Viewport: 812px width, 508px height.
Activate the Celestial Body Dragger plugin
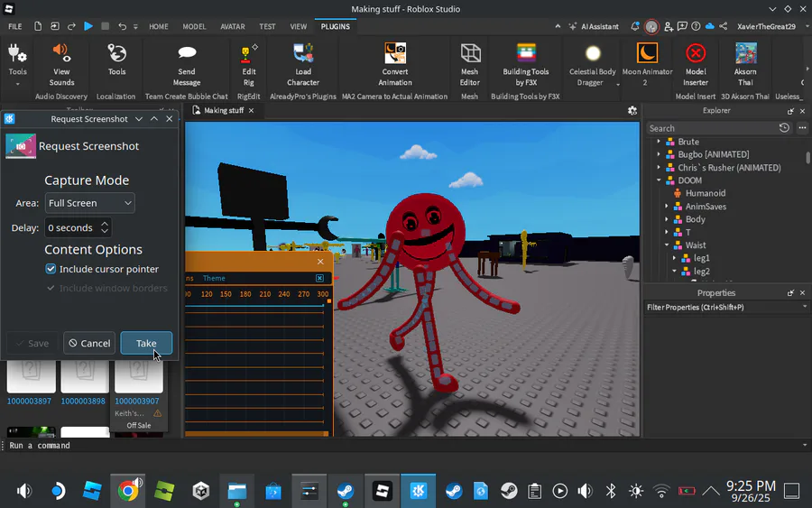[x=593, y=64]
